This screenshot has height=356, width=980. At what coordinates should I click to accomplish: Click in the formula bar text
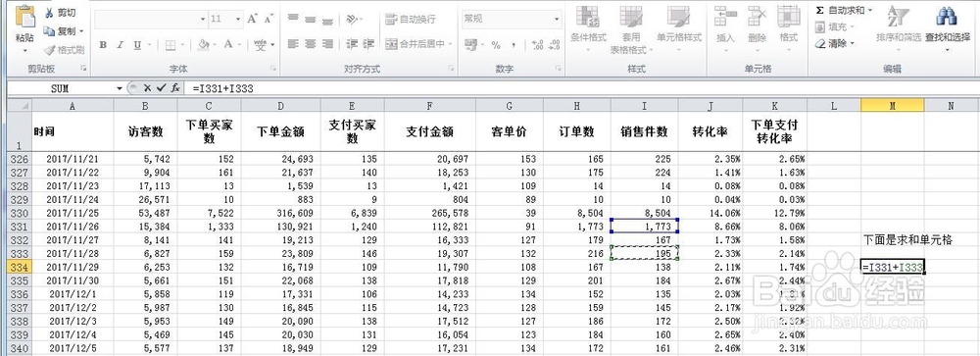tap(223, 89)
